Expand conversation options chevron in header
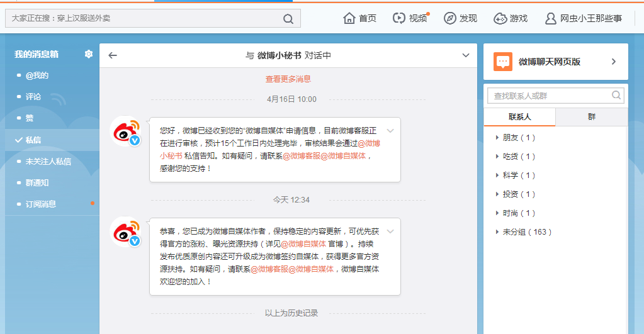Image resolution: width=644 pixels, height=334 pixels. [466, 55]
